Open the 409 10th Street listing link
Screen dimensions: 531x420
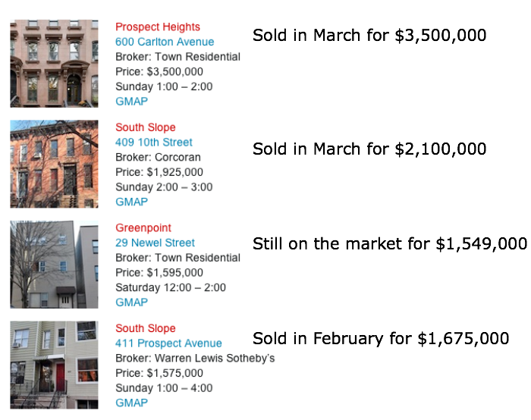(154, 142)
